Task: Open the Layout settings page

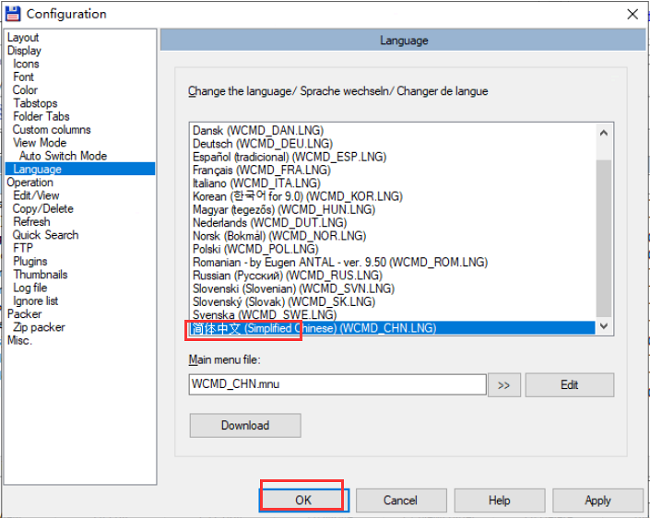Action: pos(23,38)
